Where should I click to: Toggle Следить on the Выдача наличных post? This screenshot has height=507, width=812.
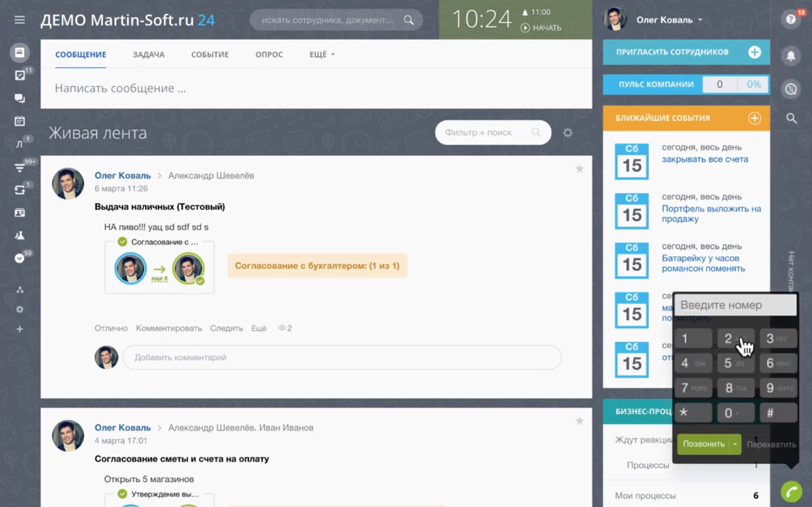226,328
